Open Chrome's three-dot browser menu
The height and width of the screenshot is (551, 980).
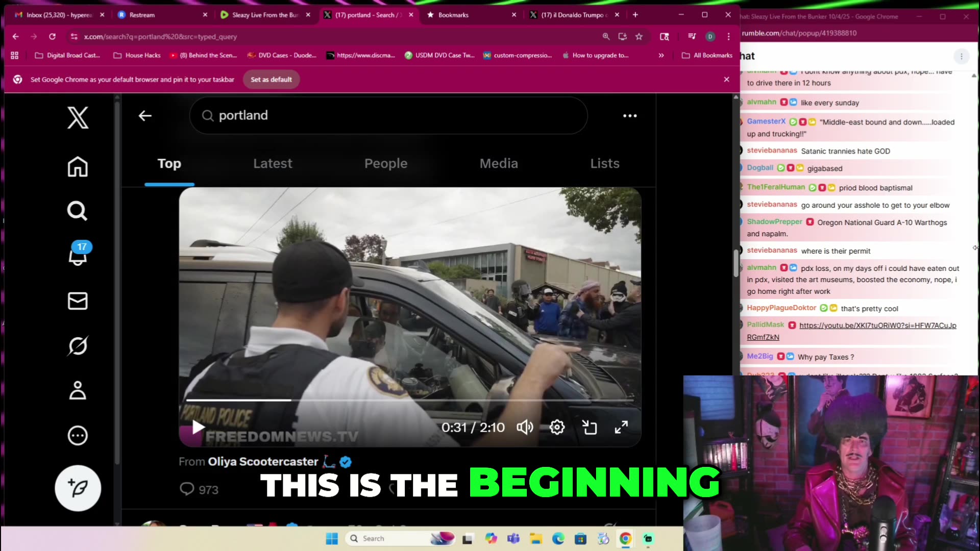[728, 36]
